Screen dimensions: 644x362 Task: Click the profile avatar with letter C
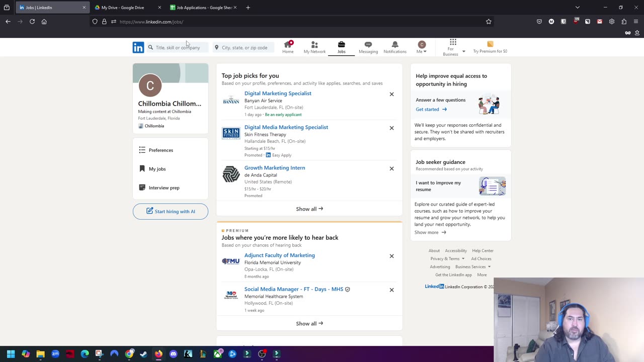tap(150, 85)
